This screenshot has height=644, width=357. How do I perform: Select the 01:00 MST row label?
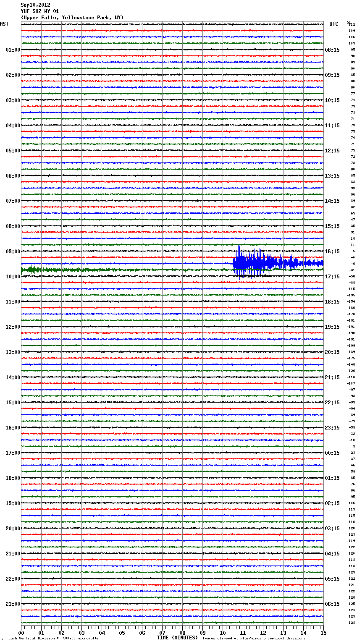13,50
